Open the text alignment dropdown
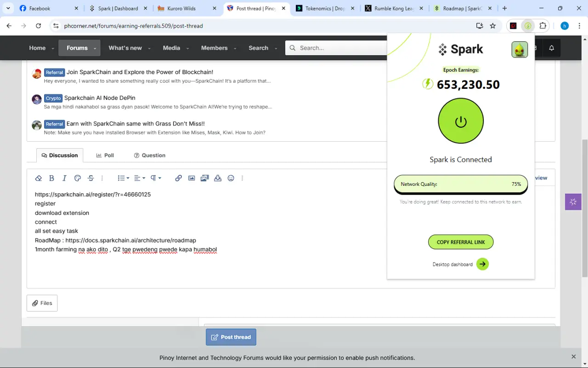The height and width of the screenshot is (368, 588). point(140,178)
